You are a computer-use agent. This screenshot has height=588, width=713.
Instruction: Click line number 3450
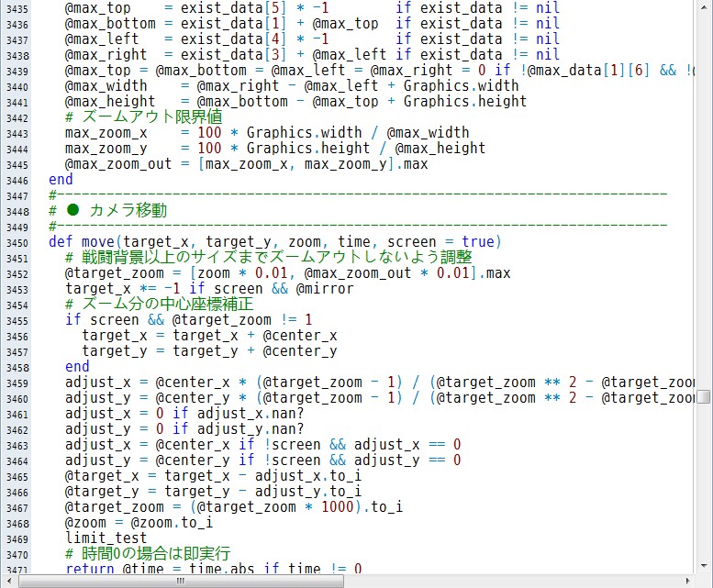(17, 243)
